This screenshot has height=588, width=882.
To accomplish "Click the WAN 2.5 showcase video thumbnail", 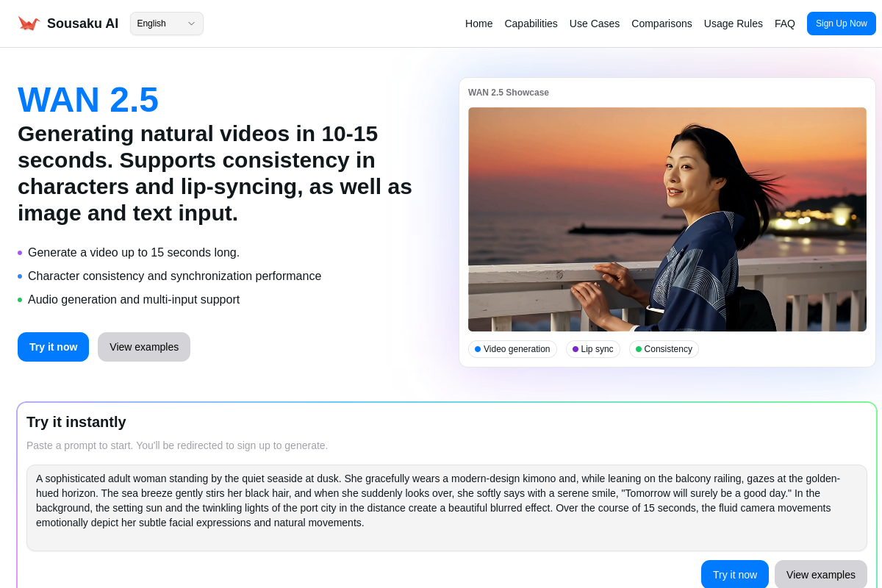I will pos(667,219).
